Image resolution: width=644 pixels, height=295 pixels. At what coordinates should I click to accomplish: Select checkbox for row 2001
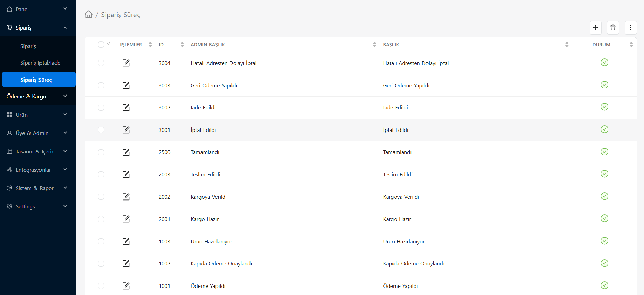(101, 219)
